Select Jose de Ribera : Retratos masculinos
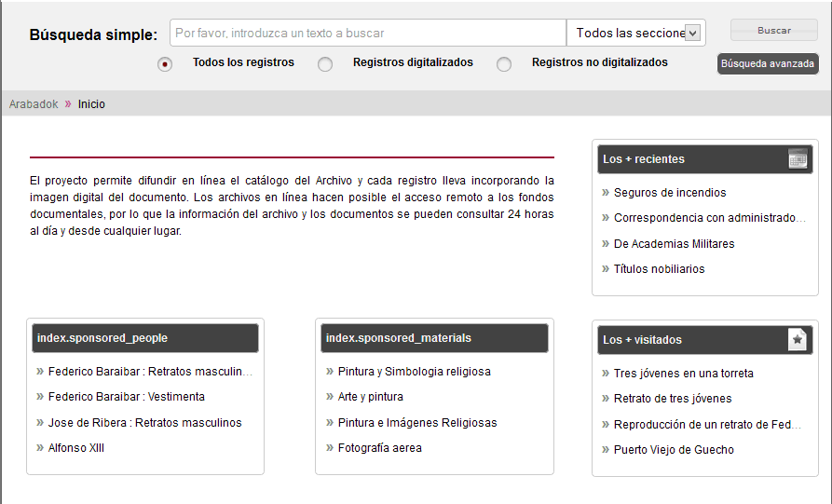 click(144, 423)
